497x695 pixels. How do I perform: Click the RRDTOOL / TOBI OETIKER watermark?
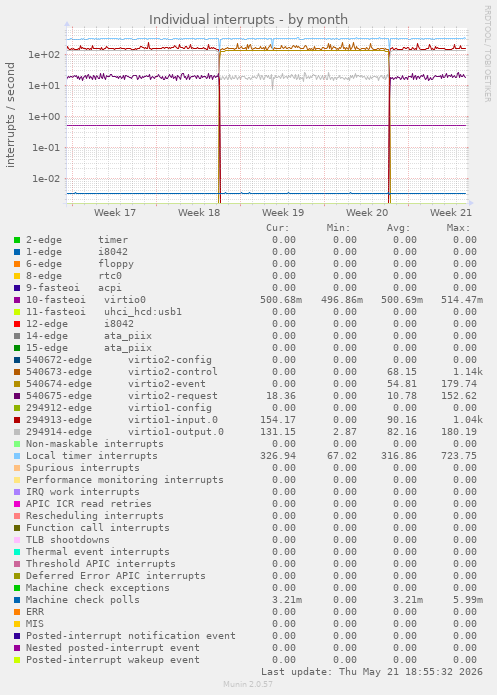pos(487,54)
